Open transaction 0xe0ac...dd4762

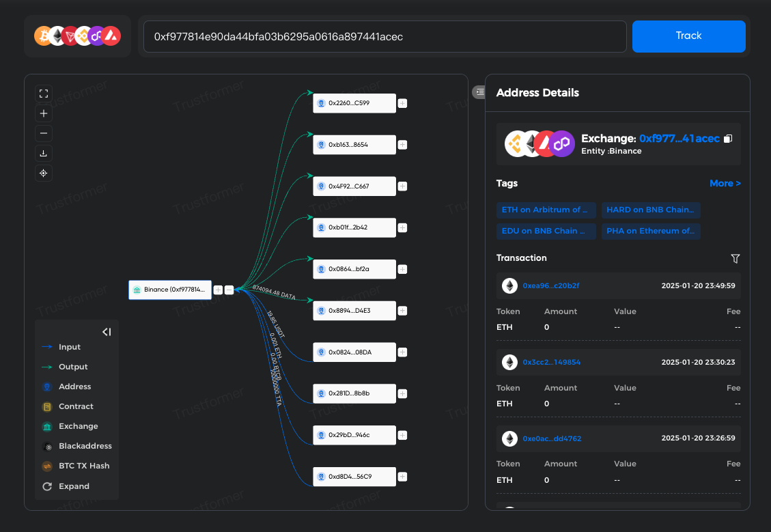552,438
